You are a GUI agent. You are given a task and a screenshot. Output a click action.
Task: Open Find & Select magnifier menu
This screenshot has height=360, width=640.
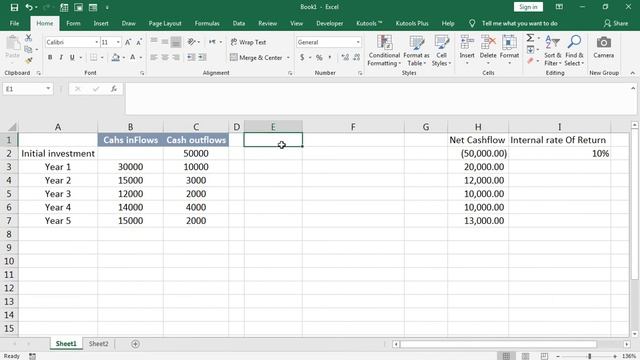pyautogui.click(x=574, y=51)
